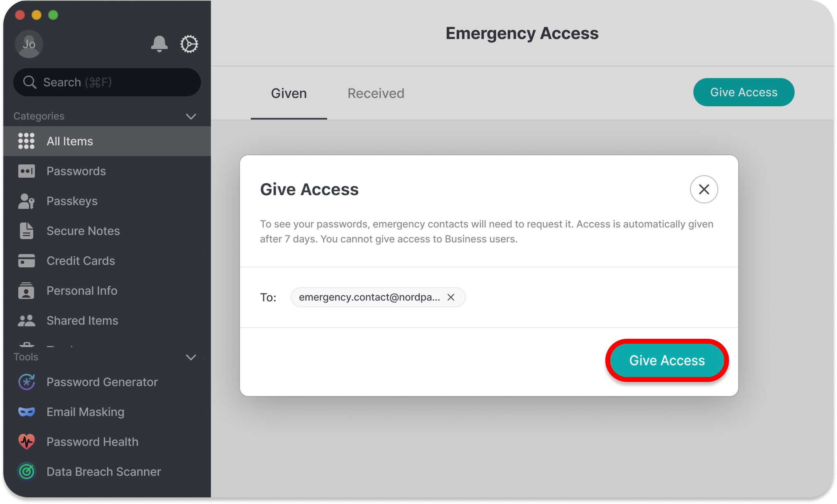The width and height of the screenshot is (837, 504).
Task: Remove the emergency.contact email chip
Action: coord(451,297)
